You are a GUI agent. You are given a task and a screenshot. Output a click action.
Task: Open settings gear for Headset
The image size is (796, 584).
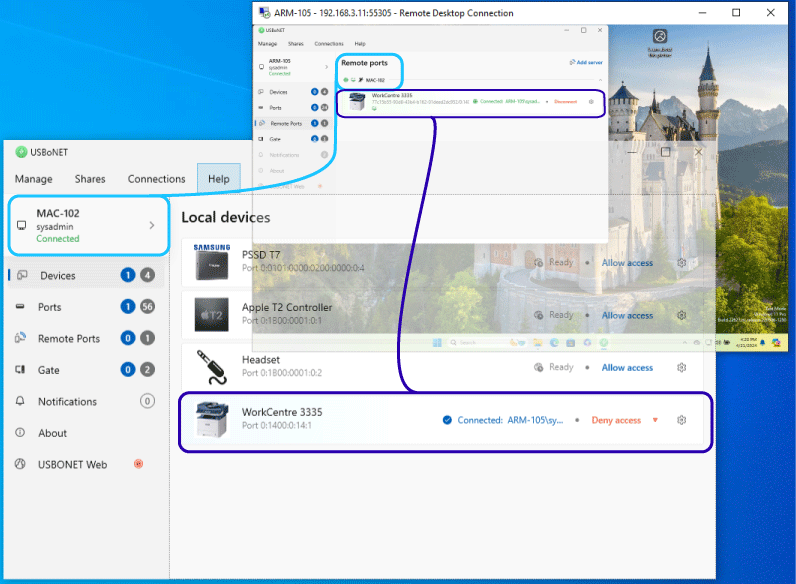click(x=681, y=367)
